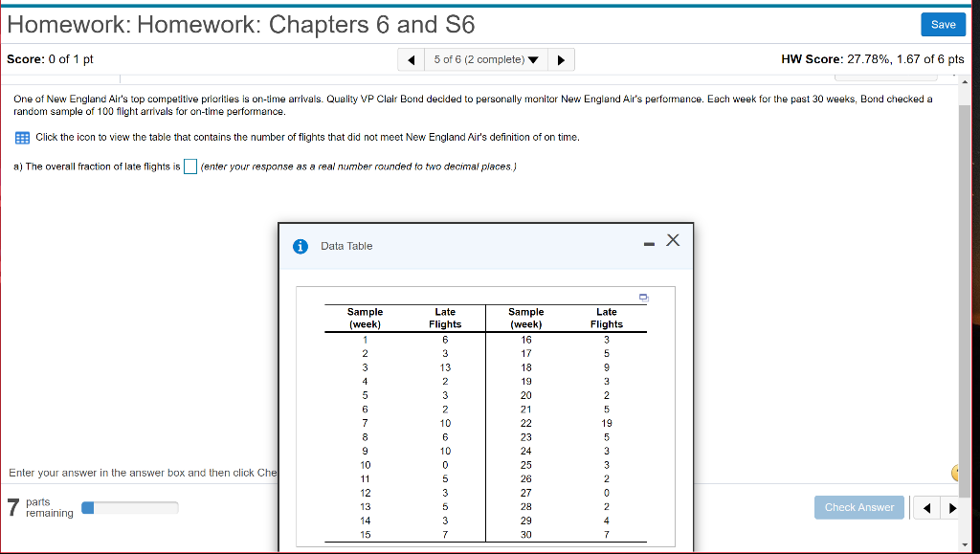980x554 pixels.
Task: Go to the previous homework question arrow
Action: (411, 58)
